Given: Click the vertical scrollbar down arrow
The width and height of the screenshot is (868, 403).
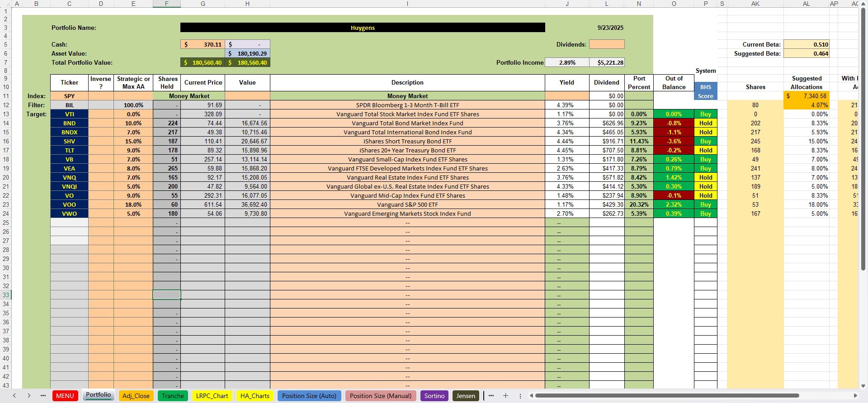Looking at the screenshot, I should (863, 386).
